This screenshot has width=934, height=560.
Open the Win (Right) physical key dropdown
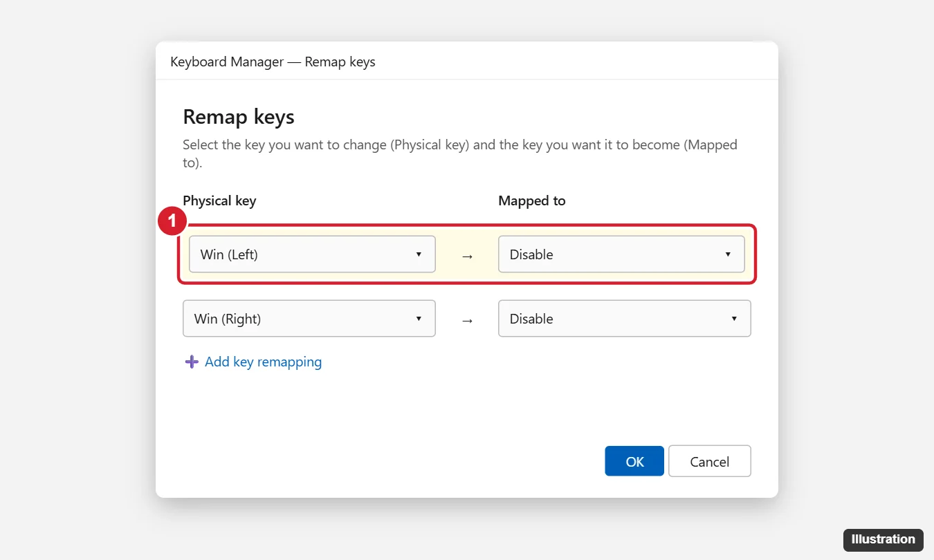(309, 319)
